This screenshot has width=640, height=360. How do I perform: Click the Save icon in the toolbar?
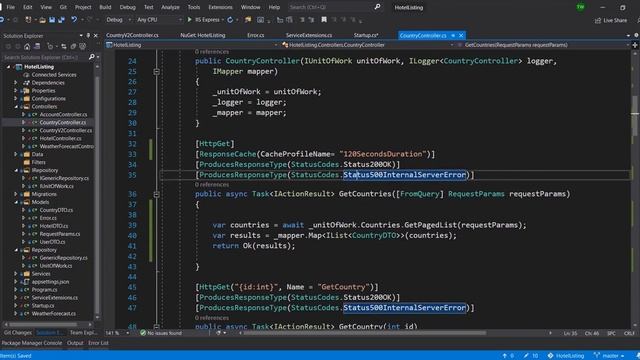52,20
